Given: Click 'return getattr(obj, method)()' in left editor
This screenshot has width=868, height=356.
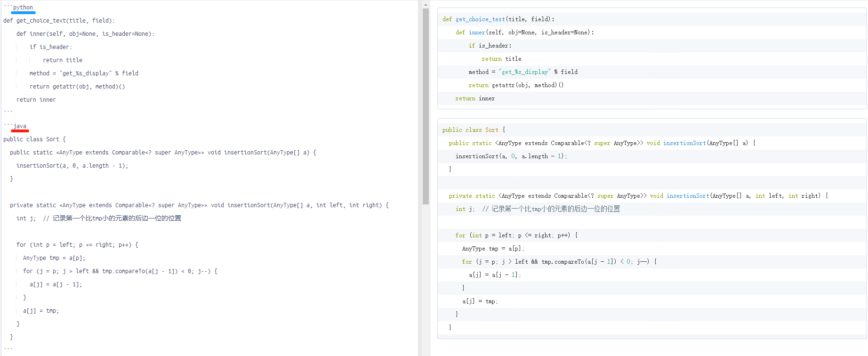Looking at the screenshot, I should (x=77, y=87).
